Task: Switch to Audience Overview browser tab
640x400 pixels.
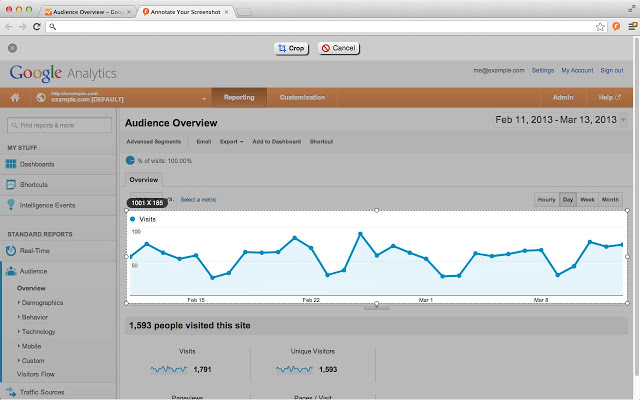Action: (88, 12)
